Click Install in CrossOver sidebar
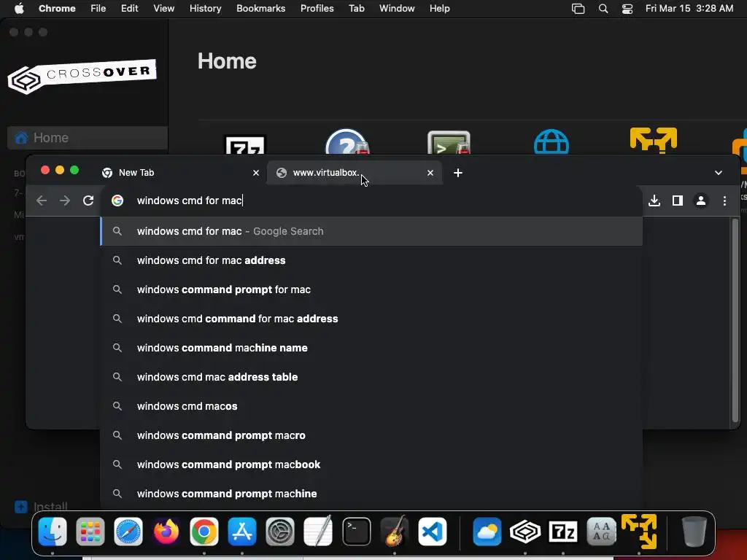The width and height of the screenshot is (747, 560). 42,506
